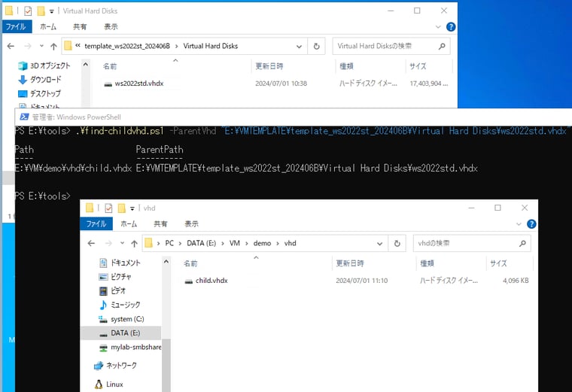Click search magnifier in Virtual Hard Disks window
Screen dimensions: 572x392
pos(442,47)
